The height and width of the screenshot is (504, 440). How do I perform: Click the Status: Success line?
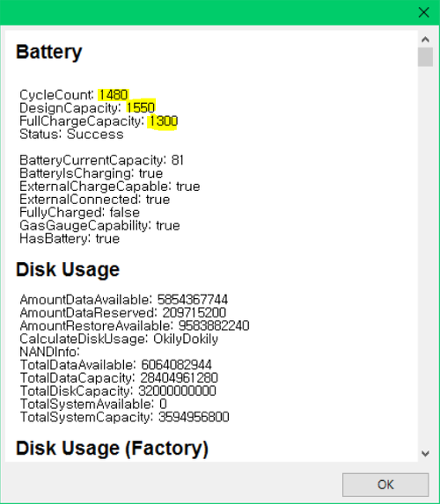[x=71, y=134]
